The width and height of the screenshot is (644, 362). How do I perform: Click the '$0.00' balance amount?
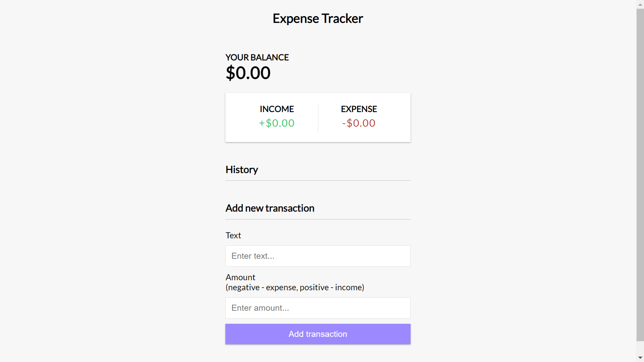(248, 72)
